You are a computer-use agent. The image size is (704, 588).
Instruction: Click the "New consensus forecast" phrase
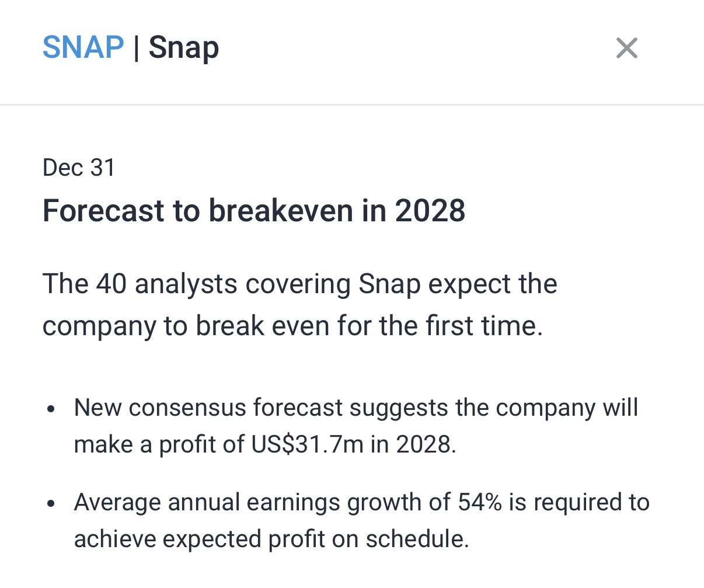click(x=208, y=408)
